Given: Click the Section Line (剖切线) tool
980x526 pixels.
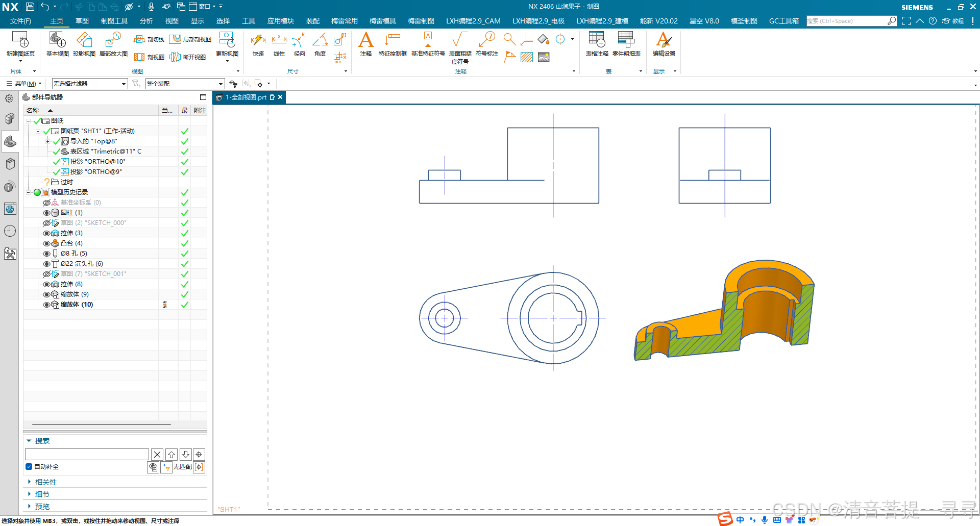Looking at the screenshot, I should coord(149,39).
